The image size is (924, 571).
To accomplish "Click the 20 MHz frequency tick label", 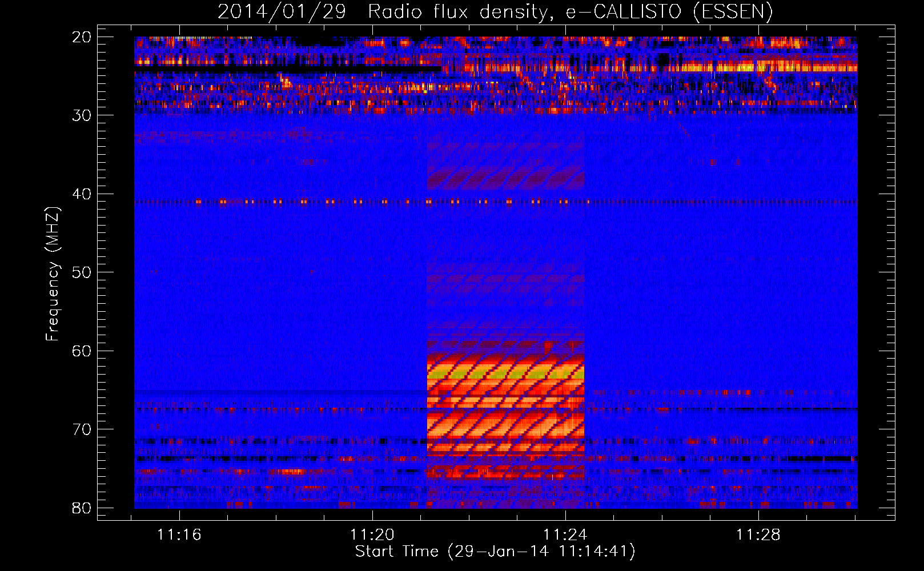I will 82,37.
